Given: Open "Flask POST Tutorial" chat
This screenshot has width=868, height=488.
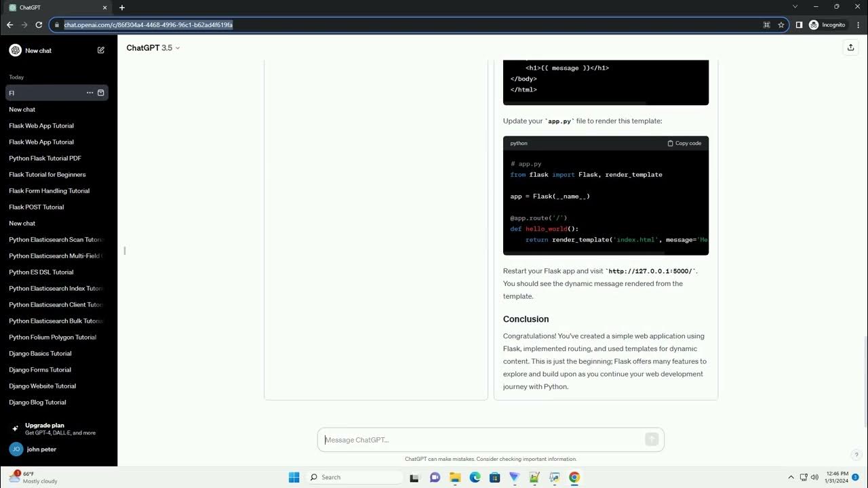Looking at the screenshot, I should [x=57, y=207].
